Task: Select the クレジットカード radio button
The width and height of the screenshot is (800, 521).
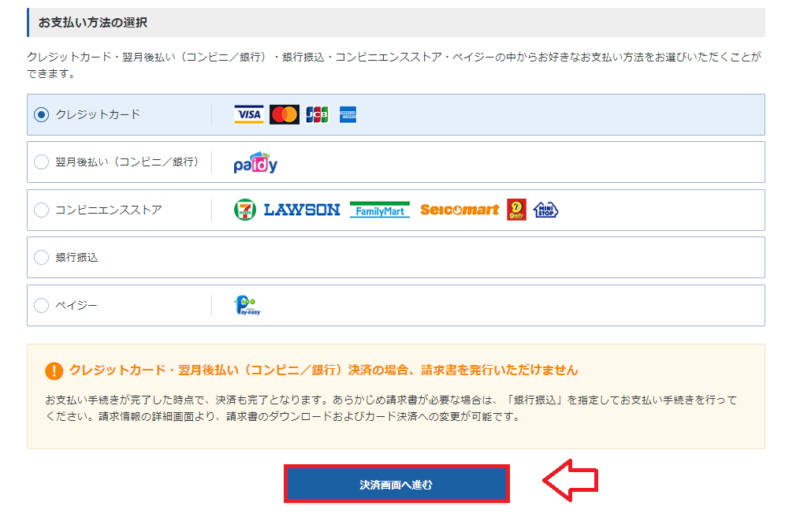Action: point(41,114)
